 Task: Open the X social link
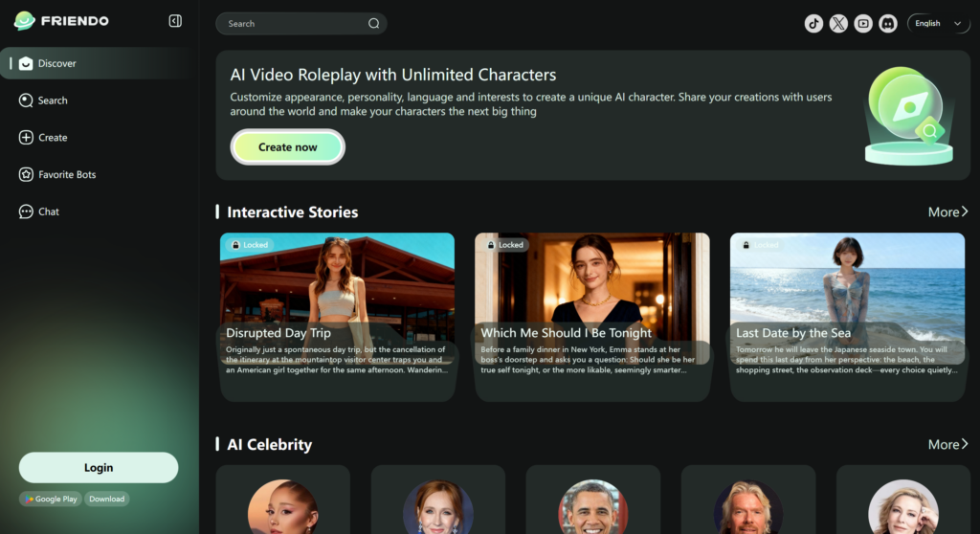point(838,24)
